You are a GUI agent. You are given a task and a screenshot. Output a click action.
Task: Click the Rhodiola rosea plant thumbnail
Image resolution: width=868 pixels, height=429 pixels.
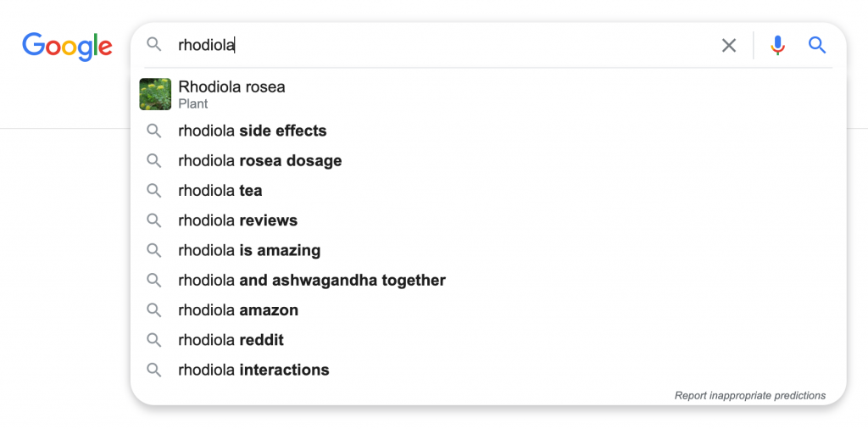point(155,94)
